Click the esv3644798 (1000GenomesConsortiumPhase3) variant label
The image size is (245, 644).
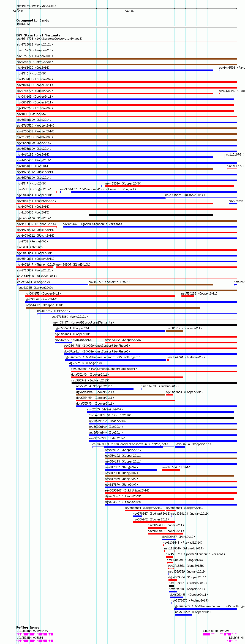[x=50, y=39]
